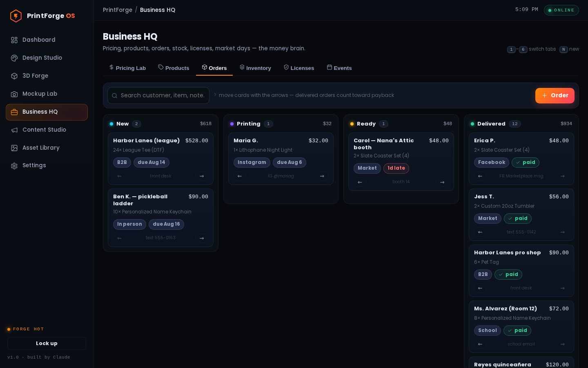Image resolution: width=588 pixels, height=368 pixels.
Task: Open the Licenses tab
Action: 299,68
